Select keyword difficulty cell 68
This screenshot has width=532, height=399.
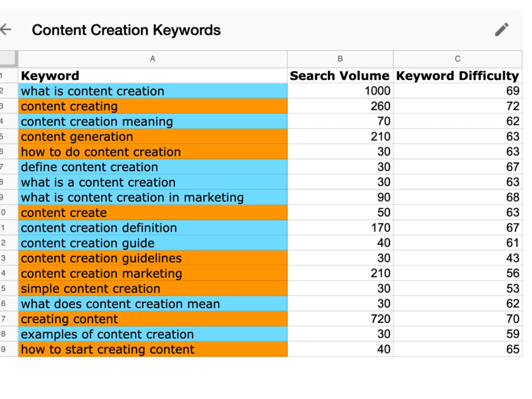(458, 197)
